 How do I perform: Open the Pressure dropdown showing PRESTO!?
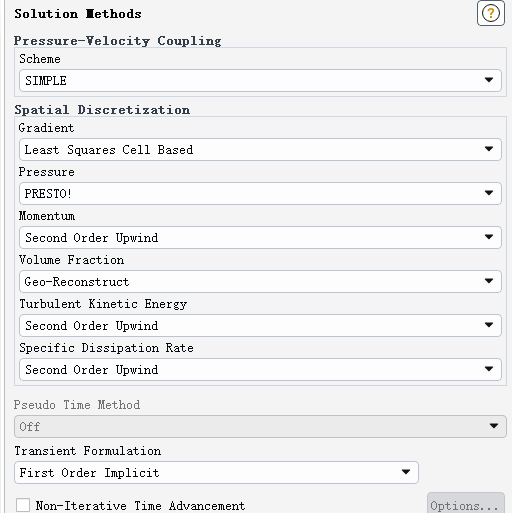click(260, 193)
